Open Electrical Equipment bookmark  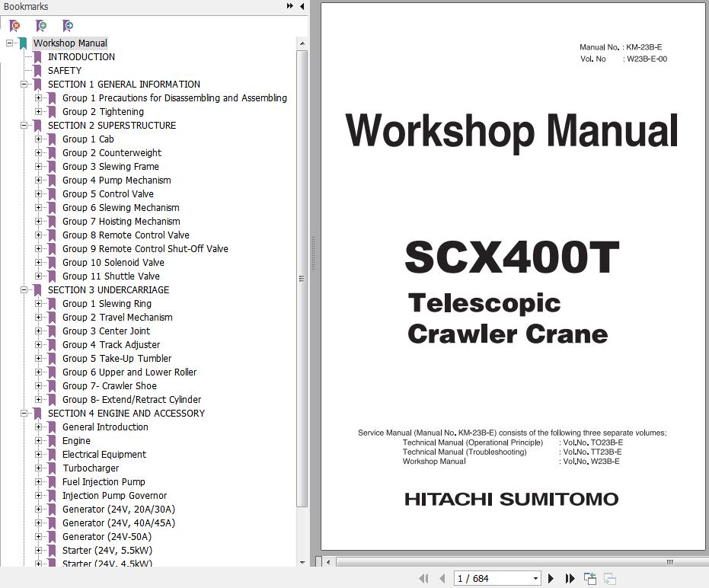click(104, 455)
